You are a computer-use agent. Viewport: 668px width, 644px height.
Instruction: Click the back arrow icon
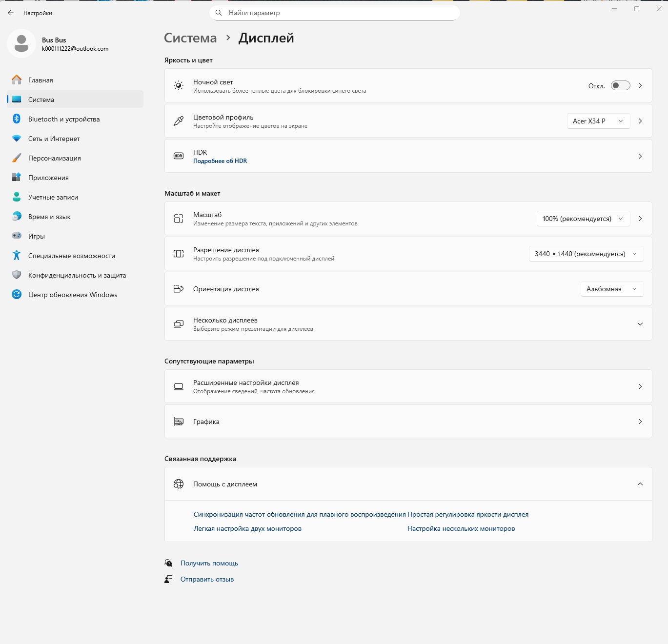pos(11,13)
